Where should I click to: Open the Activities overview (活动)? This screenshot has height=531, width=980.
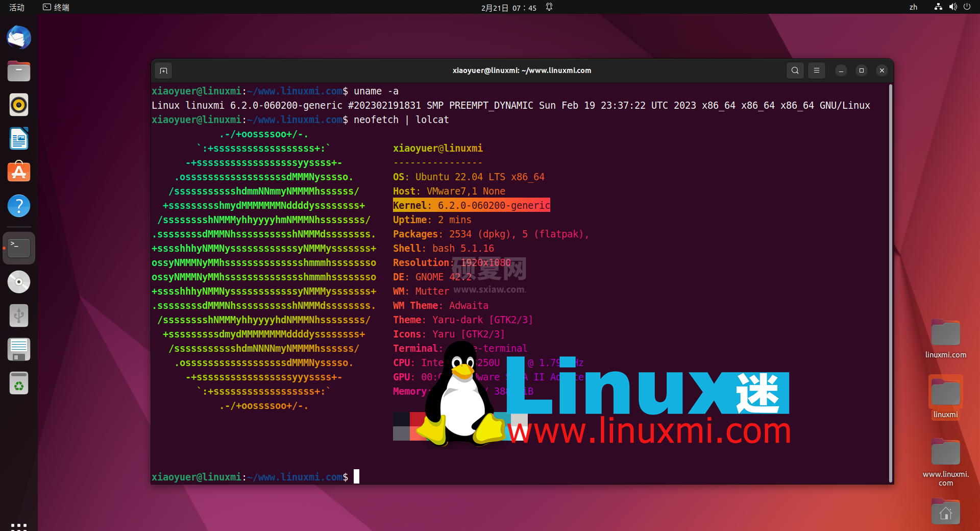pos(17,7)
